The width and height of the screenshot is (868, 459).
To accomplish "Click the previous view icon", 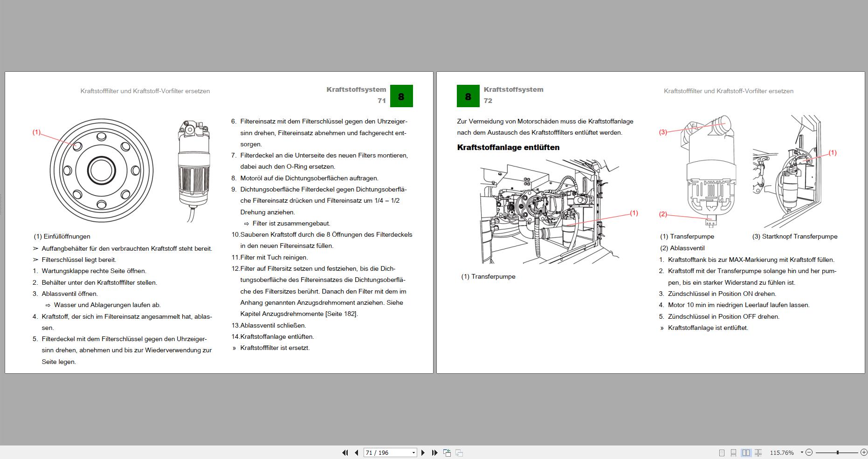I will pos(447,452).
